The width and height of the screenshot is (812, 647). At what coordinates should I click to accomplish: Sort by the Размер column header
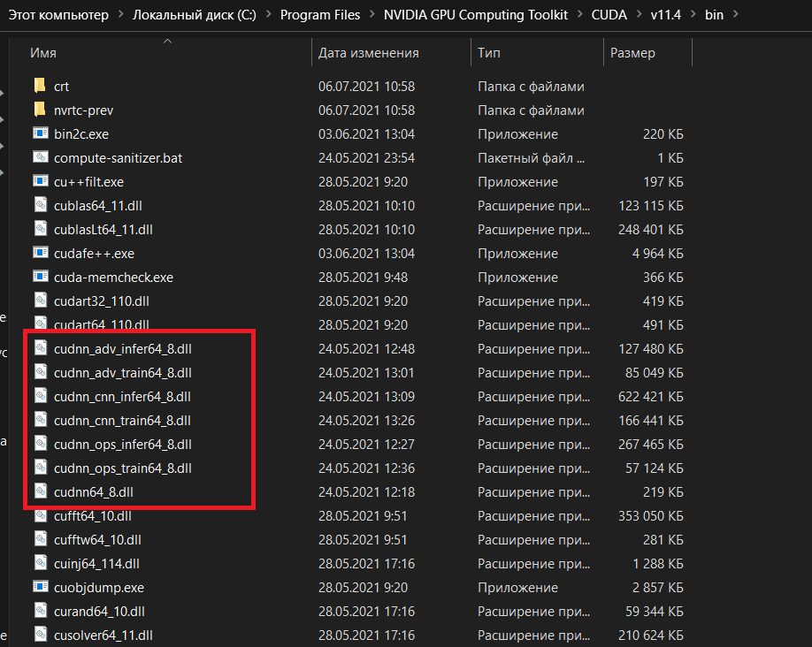[632, 53]
